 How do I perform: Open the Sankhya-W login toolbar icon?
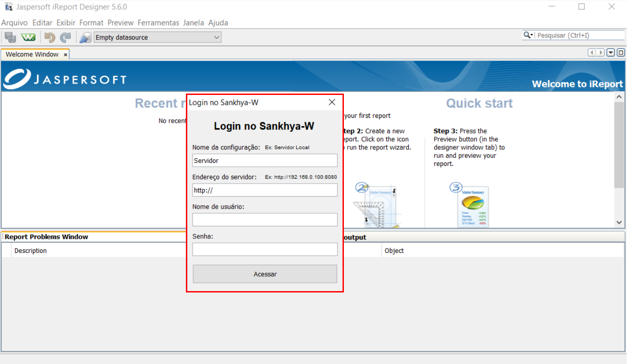click(x=28, y=37)
